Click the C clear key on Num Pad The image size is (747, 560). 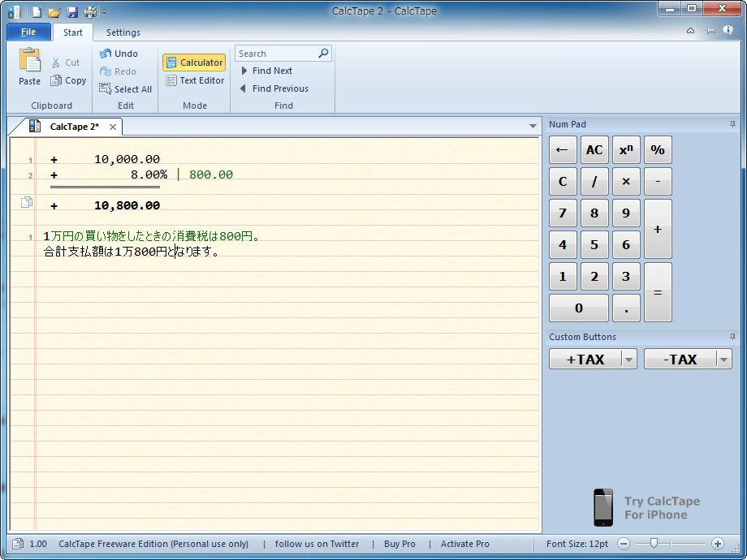tap(563, 182)
